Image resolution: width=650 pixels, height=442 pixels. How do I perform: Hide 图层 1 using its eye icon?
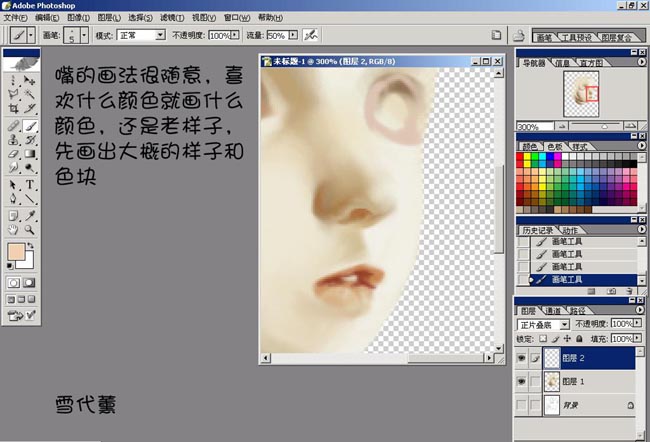(x=523, y=381)
